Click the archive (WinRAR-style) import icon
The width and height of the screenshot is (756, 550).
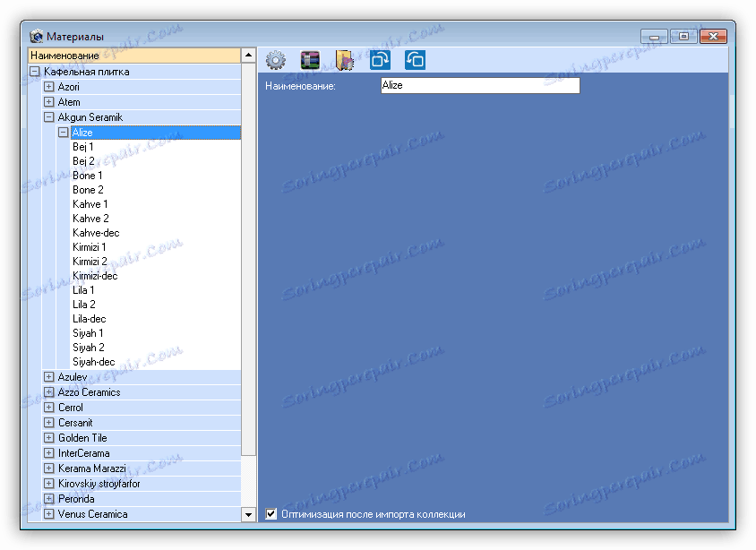point(310,60)
